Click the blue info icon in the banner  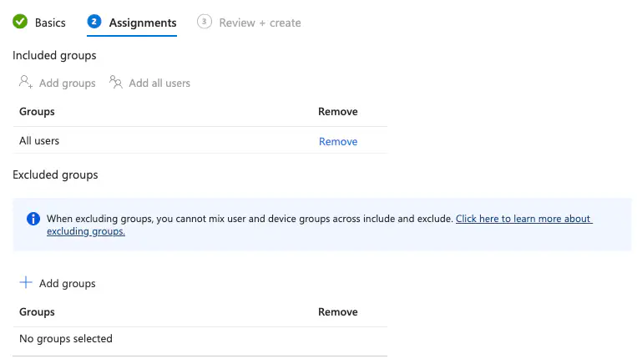pyautogui.click(x=33, y=219)
